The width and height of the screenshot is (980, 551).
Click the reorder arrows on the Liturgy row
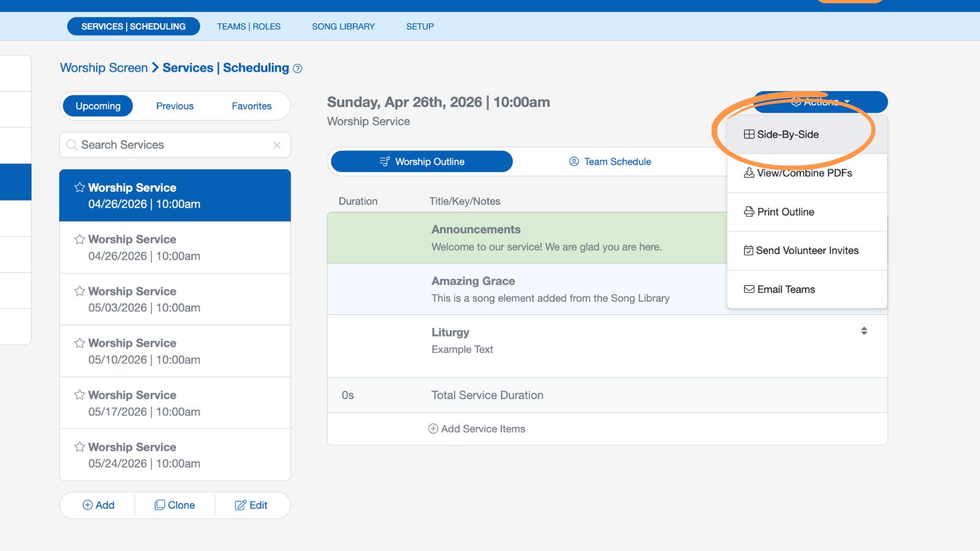coord(864,331)
